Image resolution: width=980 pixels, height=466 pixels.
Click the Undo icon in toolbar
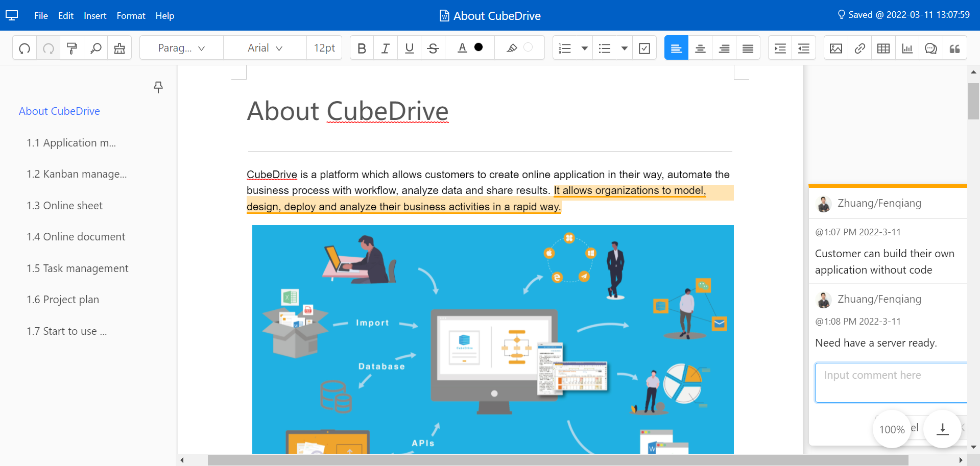[25, 48]
